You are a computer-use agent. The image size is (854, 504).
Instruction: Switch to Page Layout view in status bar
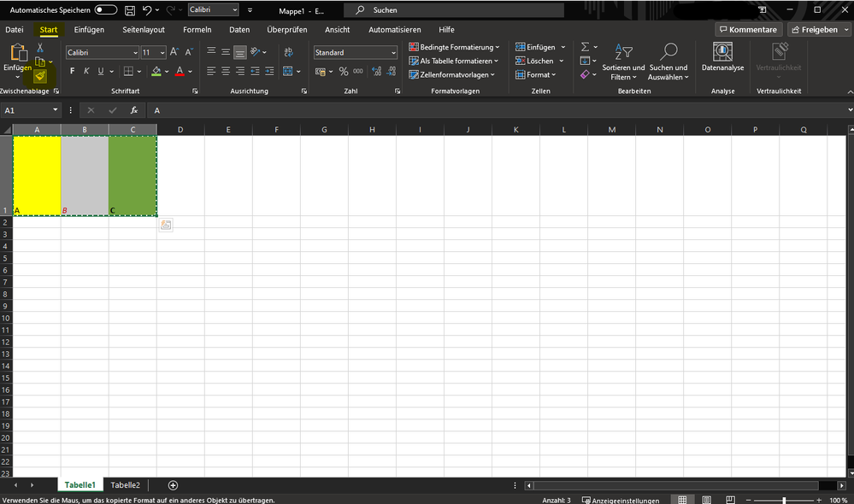pos(706,500)
